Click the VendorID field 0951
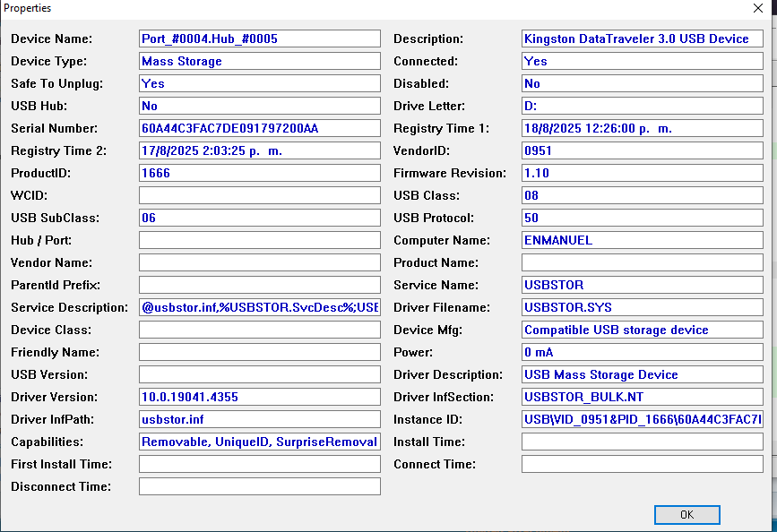The image size is (777, 532). tap(643, 150)
